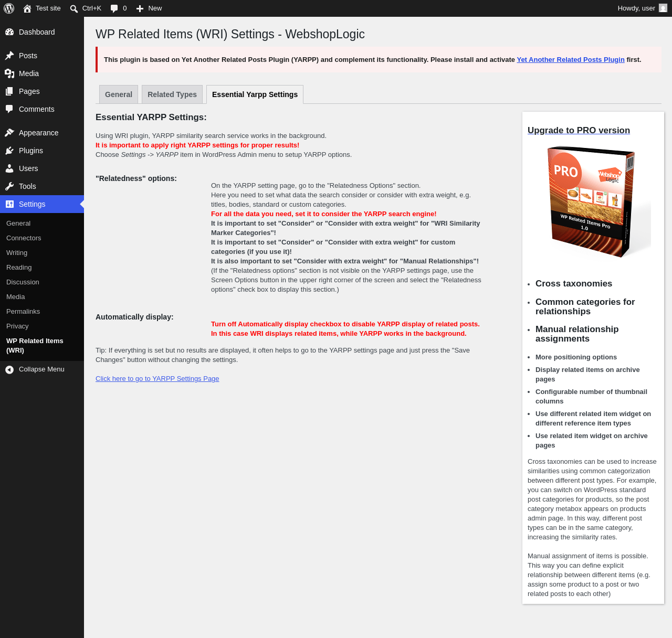The width and height of the screenshot is (672, 638).
Task: Click the Automatically display label
Action: [134, 317]
